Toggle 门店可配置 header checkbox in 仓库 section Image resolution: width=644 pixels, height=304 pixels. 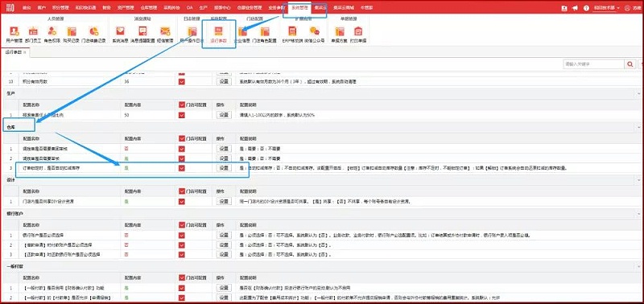182,138
